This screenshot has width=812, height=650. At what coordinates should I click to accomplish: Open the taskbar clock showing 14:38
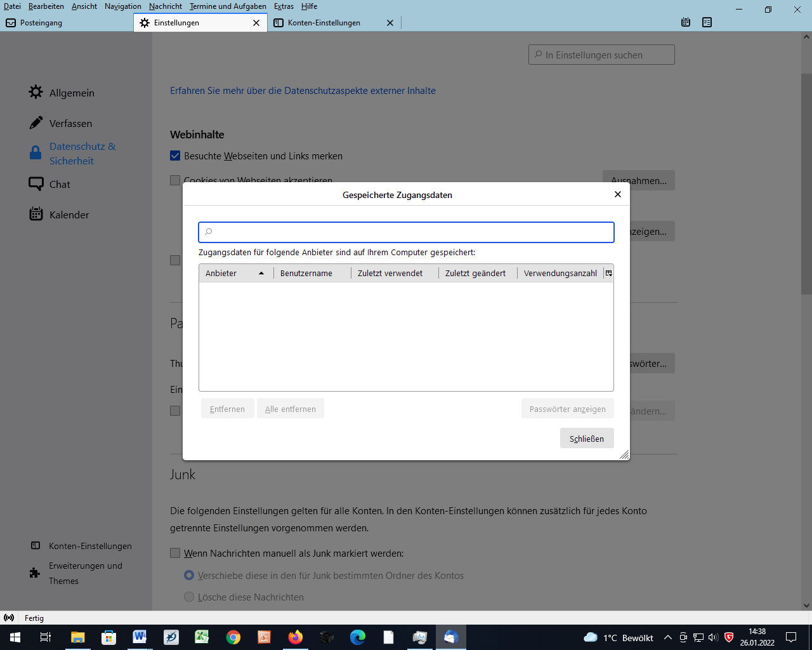757,637
